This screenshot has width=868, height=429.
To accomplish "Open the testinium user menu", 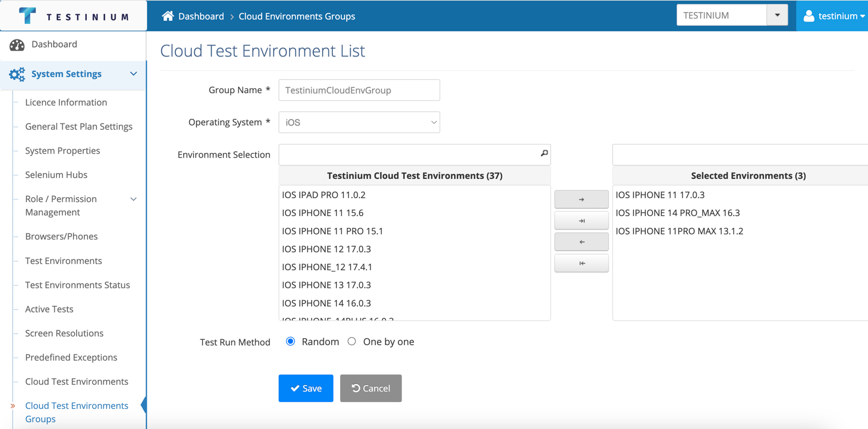I will pos(833,16).
